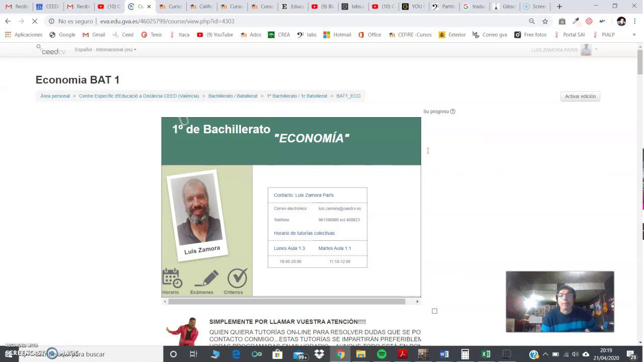Open the Horario calendar icon
Viewport: 644px width, 362px height.
pyautogui.click(x=171, y=277)
